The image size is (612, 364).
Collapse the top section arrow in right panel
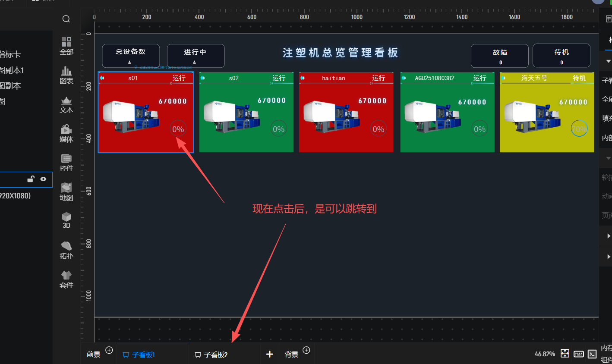tap(609, 61)
